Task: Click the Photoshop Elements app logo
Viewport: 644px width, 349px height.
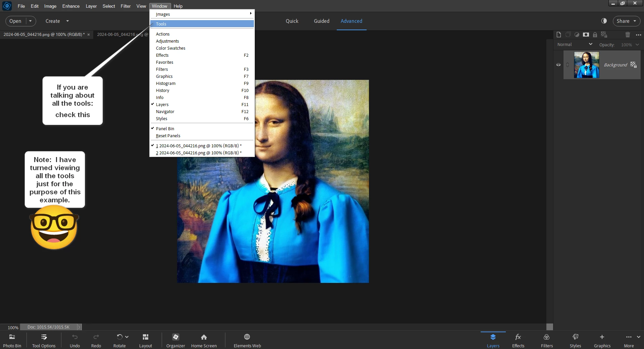Action: click(x=7, y=6)
